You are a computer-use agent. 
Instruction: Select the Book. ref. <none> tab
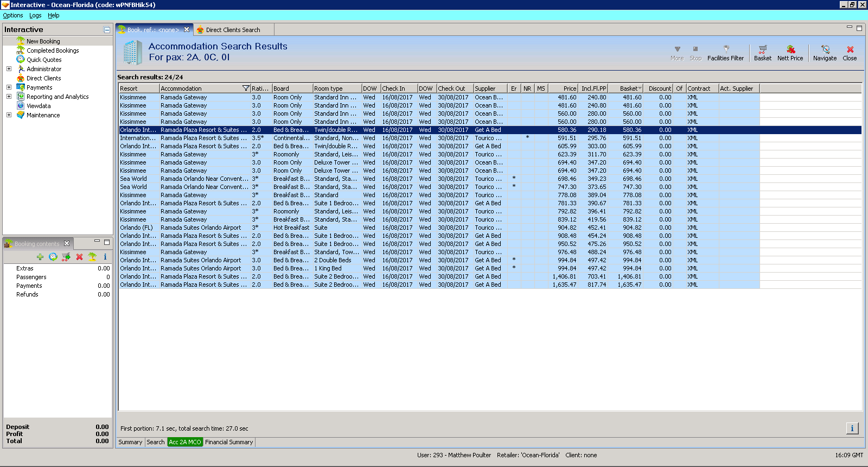(154, 30)
